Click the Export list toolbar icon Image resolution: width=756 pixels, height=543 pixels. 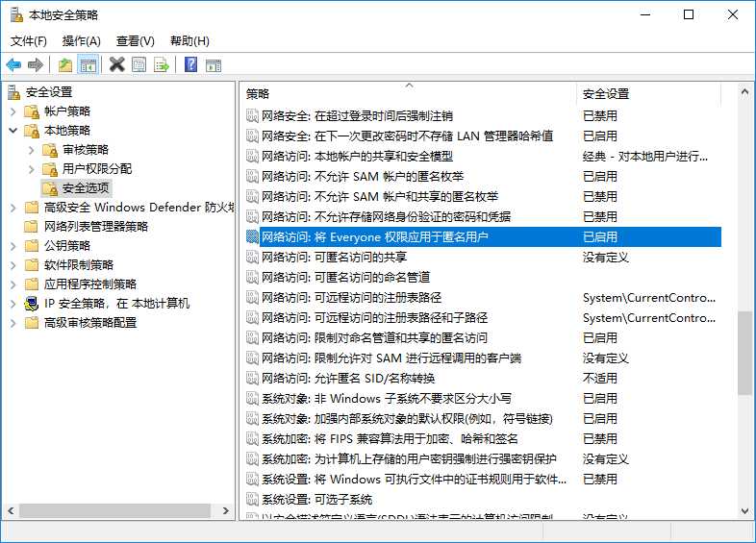coord(162,64)
